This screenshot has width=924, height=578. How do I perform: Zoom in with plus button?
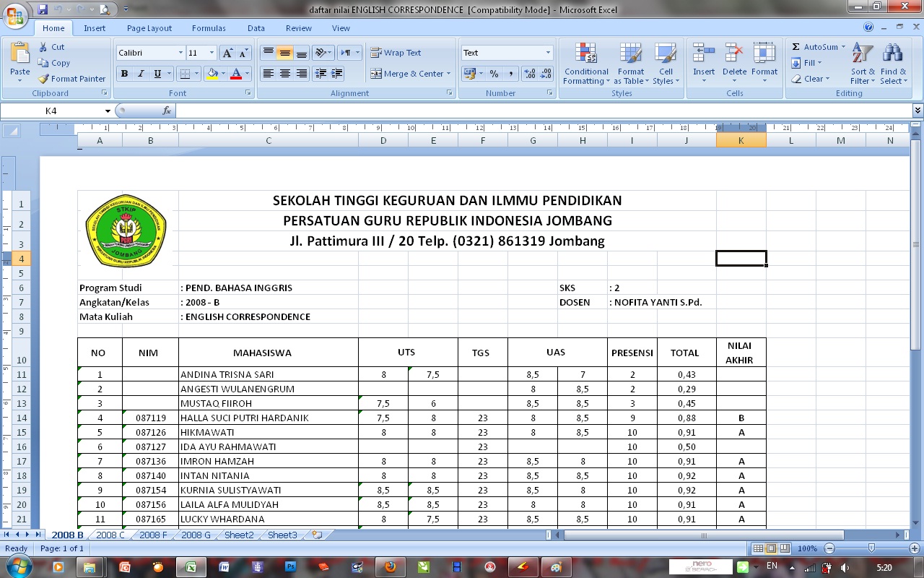tap(915, 549)
